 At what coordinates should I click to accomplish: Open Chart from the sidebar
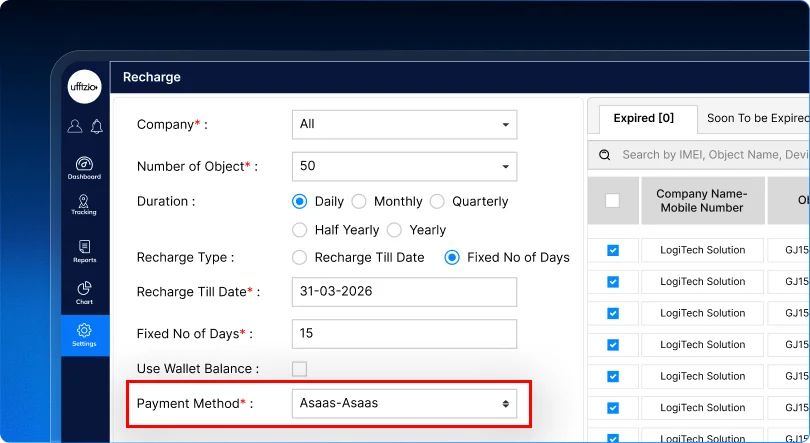click(84, 293)
